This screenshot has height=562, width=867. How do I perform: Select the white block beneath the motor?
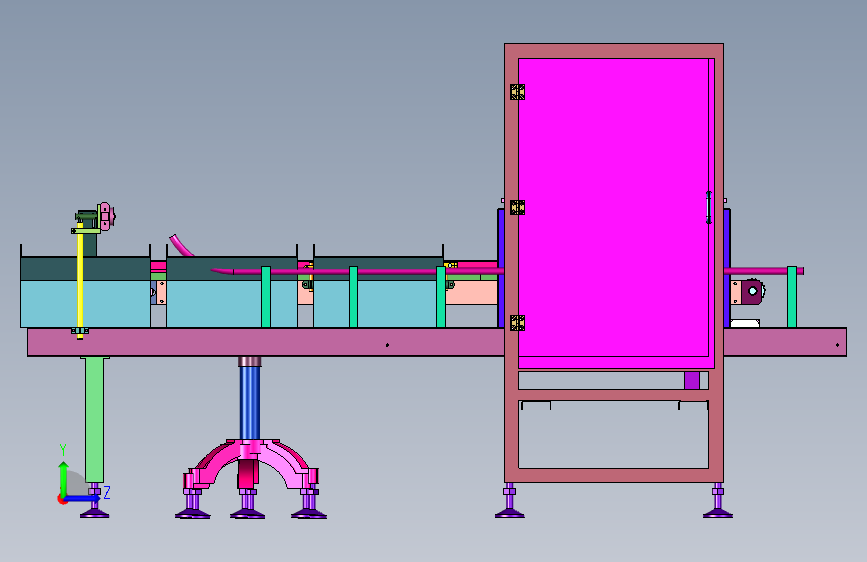(x=745, y=323)
